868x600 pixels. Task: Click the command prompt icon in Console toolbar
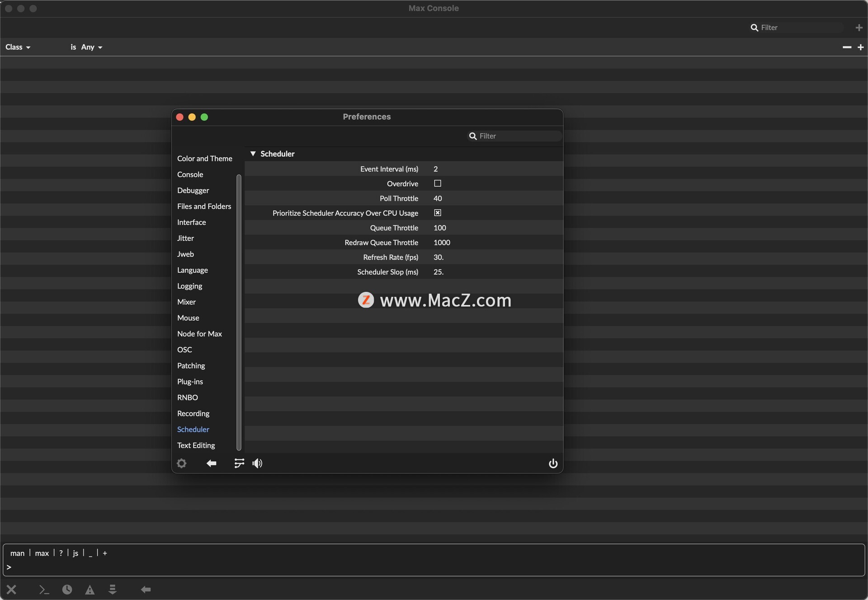pyautogui.click(x=44, y=589)
